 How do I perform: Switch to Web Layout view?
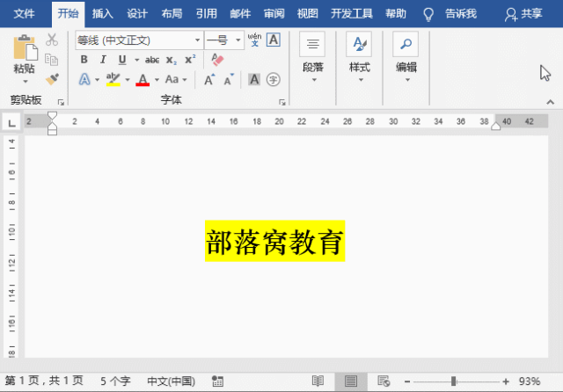point(384,381)
